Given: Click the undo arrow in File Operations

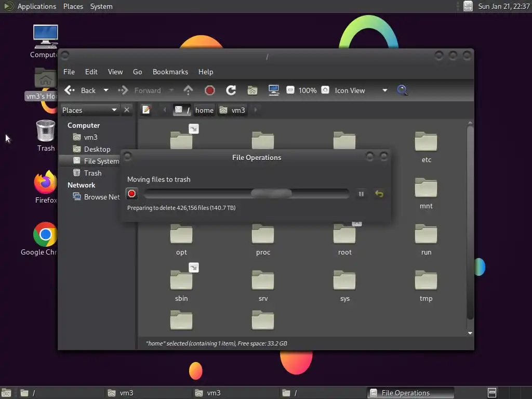Looking at the screenshot, I should point(379,194).
